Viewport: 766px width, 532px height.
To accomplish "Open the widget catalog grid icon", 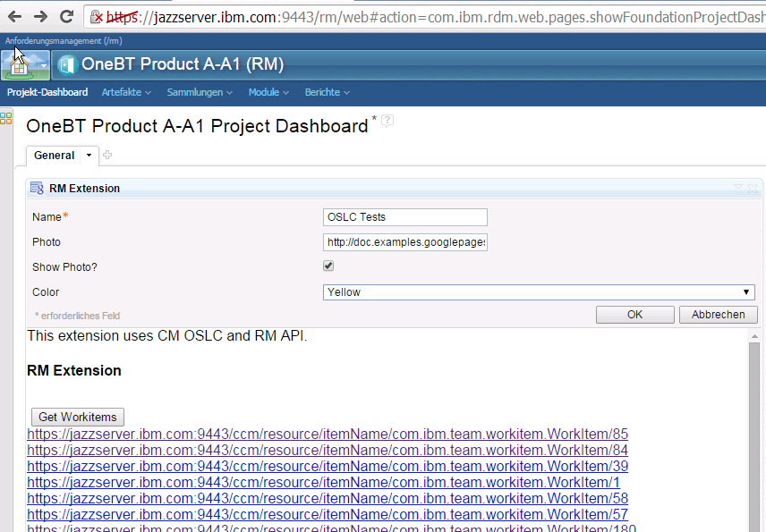I will tap(6, 117).
